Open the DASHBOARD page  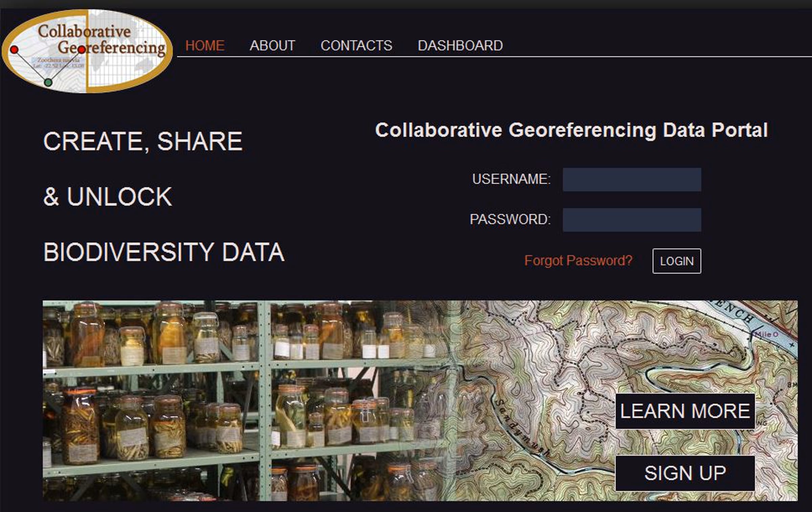point(460,46)
